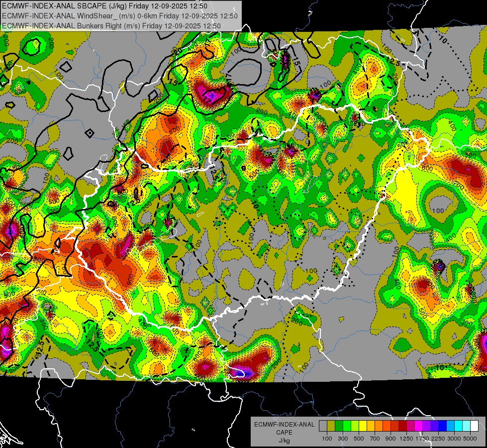Click the pure blue legend swatch

443,426
